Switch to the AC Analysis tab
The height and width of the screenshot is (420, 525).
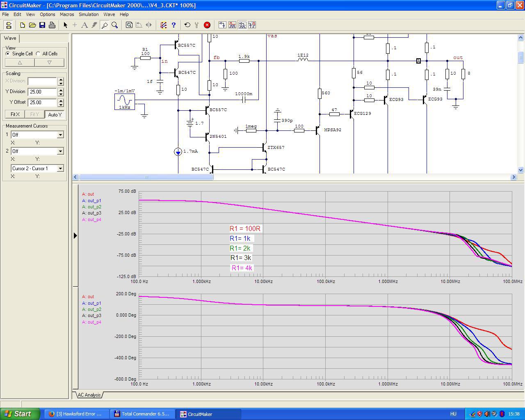pyautogui.click(x=89, y=395)
